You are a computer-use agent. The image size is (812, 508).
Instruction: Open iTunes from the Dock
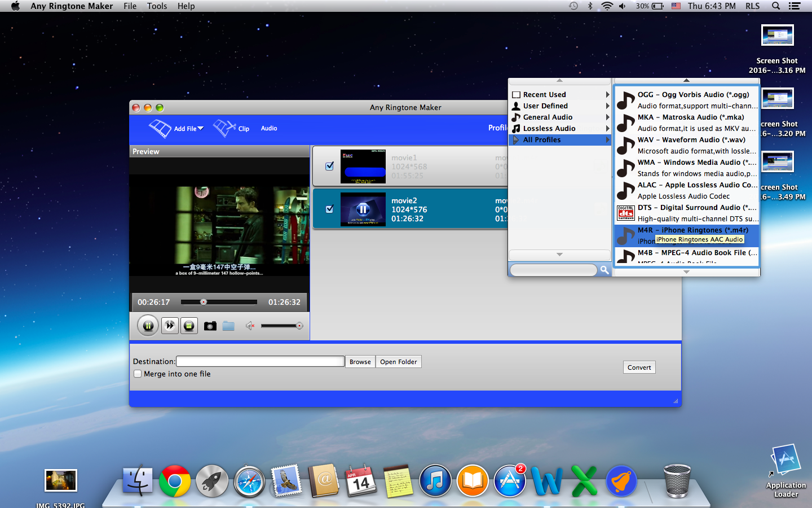pos(435,481)
